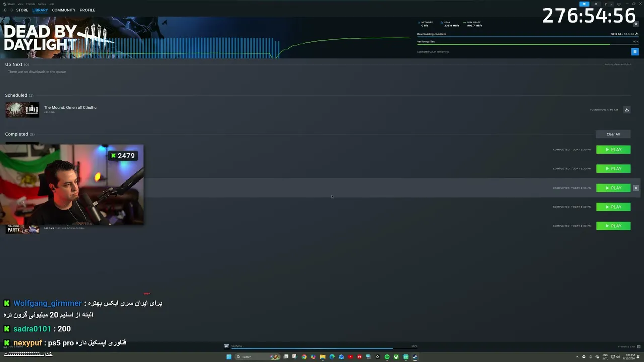Open YouTube from the taskbar

[x=350, y=357]
